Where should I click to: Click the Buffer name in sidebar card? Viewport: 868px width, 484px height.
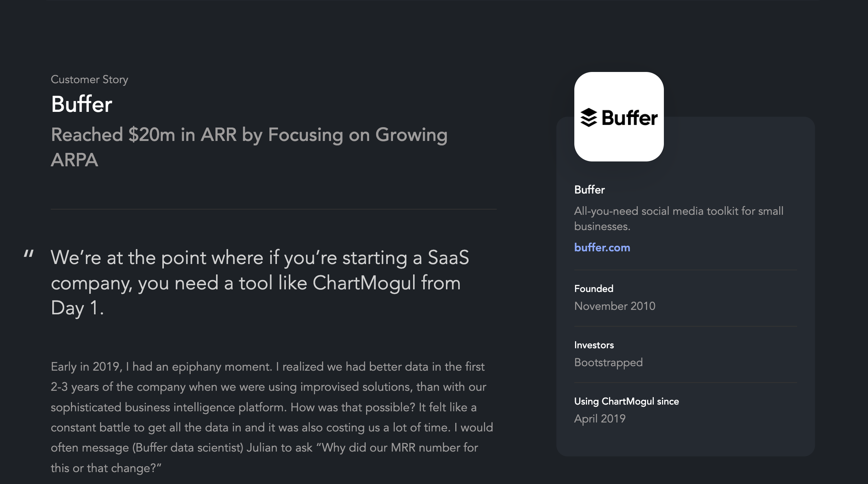click(589, 189)
